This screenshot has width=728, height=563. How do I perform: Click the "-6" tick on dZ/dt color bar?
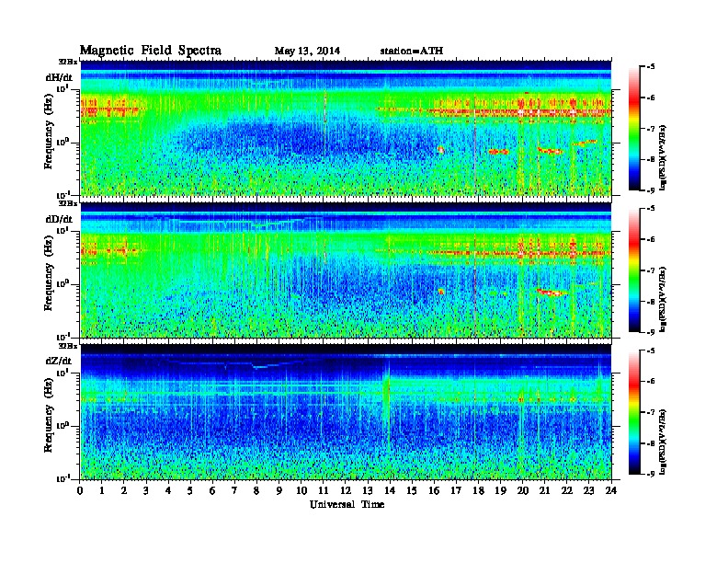(651, 382)
